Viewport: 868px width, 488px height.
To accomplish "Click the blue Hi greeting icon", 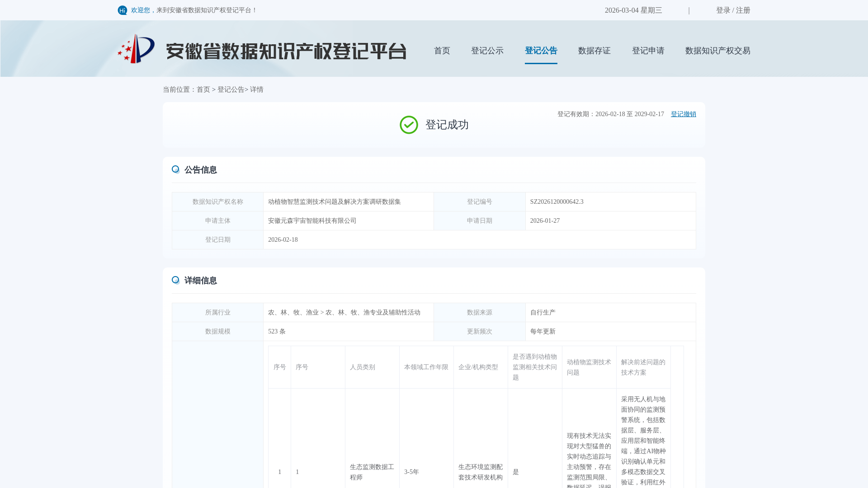I will (123, 10).
